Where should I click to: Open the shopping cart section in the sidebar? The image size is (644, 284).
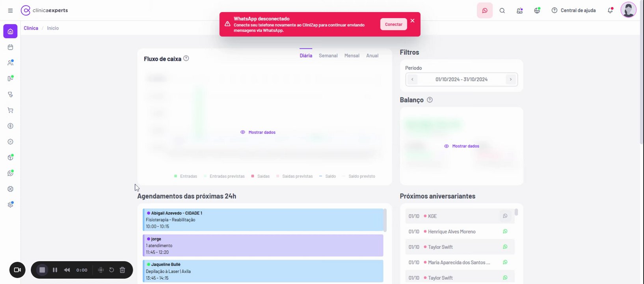pos(10,110)
